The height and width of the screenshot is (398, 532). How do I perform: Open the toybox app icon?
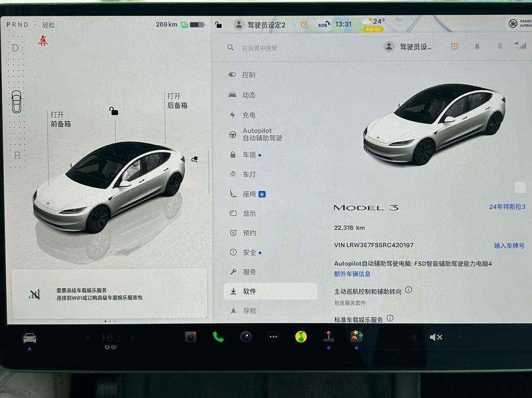[x=356, y=336]
